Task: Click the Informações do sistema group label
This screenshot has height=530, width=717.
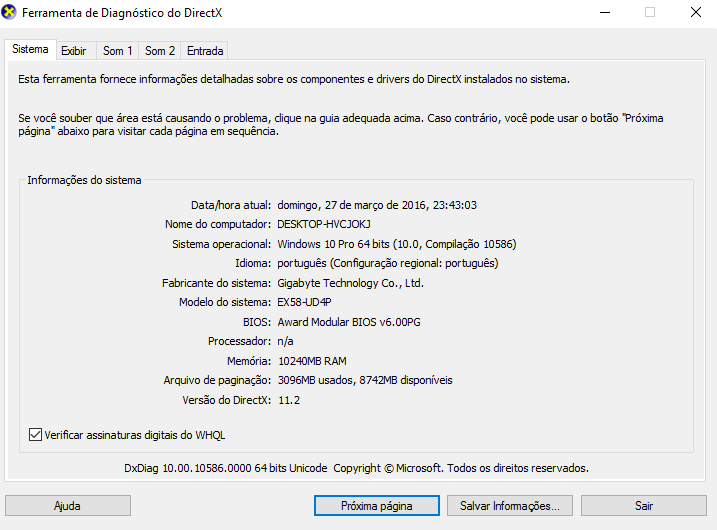Action: click(x=84, y=180)
